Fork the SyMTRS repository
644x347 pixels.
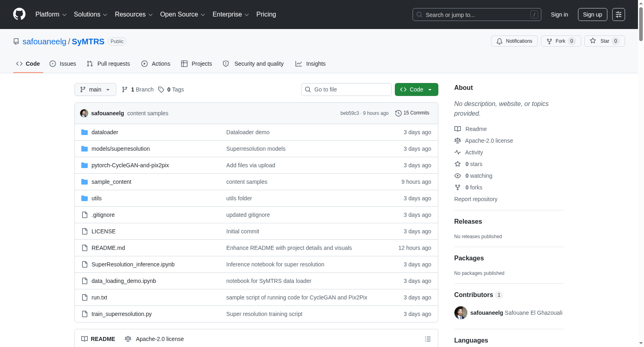pos(561,41)
